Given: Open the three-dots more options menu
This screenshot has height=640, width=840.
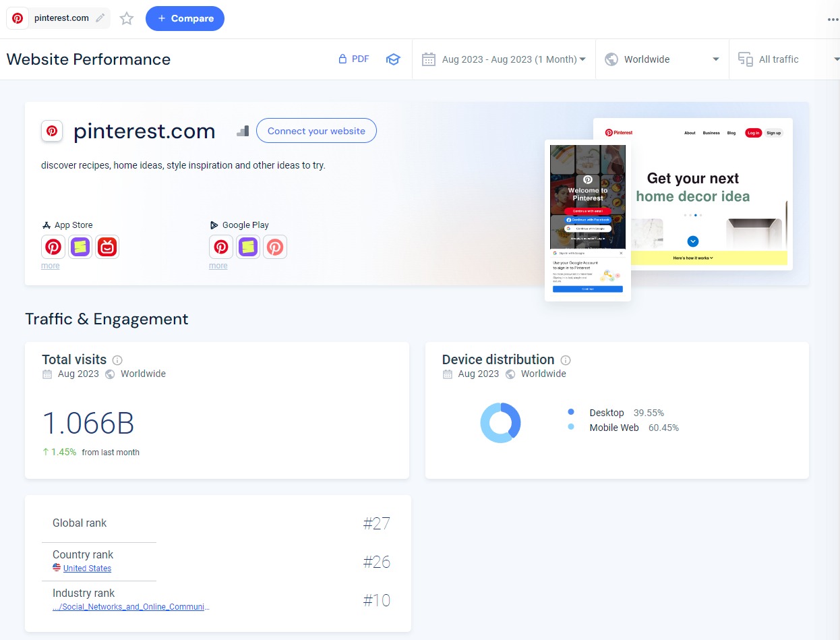Looking at the screenshot, I should pyautogui.click(x=833, y=20).
